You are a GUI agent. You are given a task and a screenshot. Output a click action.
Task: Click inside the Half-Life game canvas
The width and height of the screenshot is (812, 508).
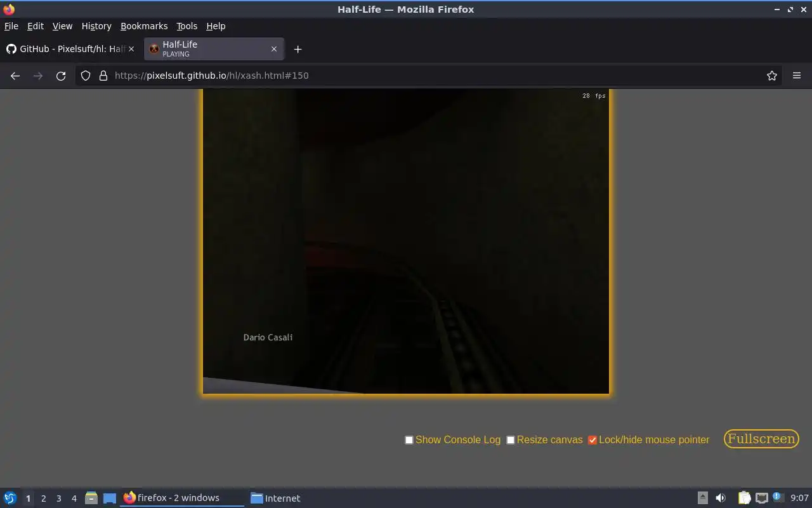click(406, 241)
